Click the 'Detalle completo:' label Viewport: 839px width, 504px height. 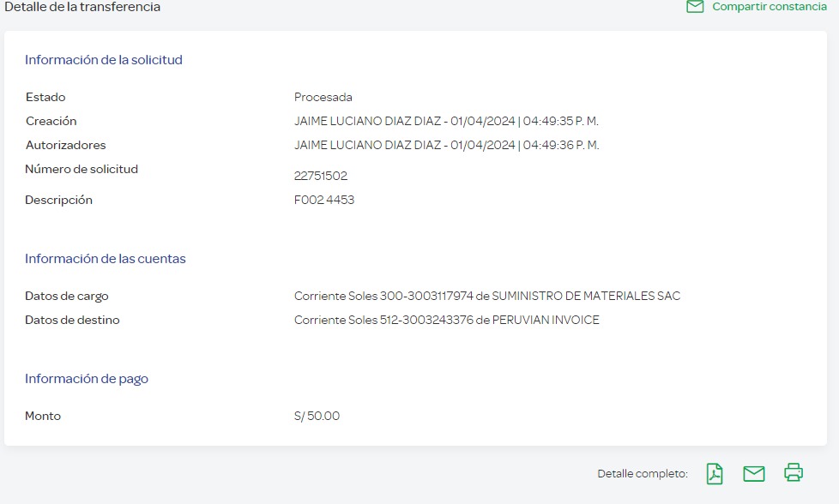pos(643,474)
